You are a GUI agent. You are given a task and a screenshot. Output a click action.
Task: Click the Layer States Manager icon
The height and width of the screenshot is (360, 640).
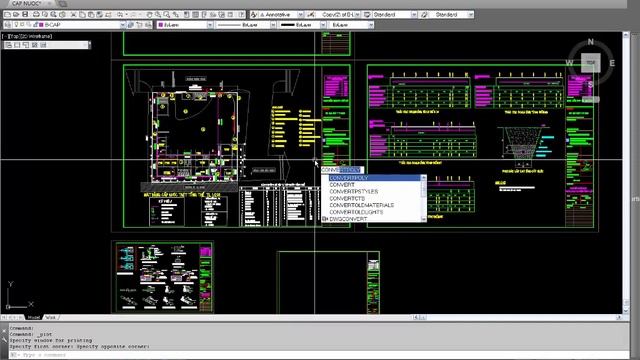click(148, 25)
